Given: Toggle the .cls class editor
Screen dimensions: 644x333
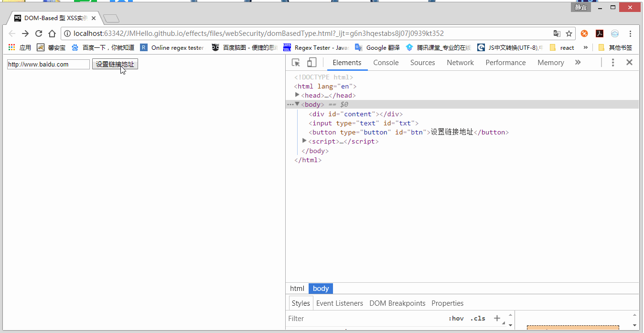Looking at the screenshot, I should pyautogui.click(x=477, y=318).
